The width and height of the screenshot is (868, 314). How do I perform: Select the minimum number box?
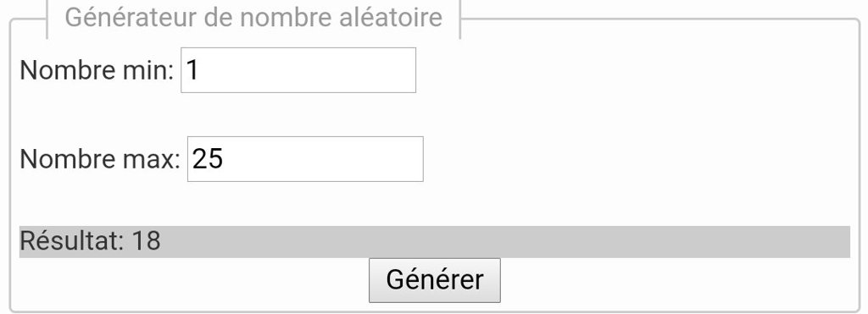298,70
